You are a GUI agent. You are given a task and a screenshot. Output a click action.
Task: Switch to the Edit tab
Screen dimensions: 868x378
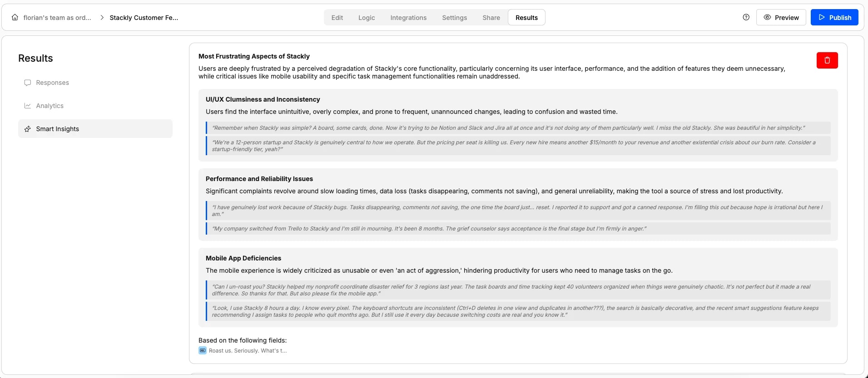337,17
